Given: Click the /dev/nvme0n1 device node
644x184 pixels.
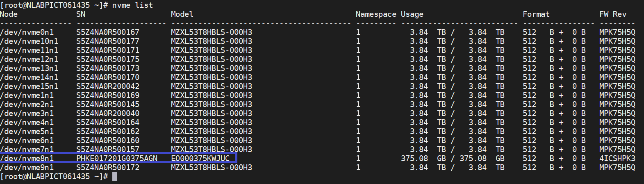Looking at the screenshot, I should click(x=27, y=32).
